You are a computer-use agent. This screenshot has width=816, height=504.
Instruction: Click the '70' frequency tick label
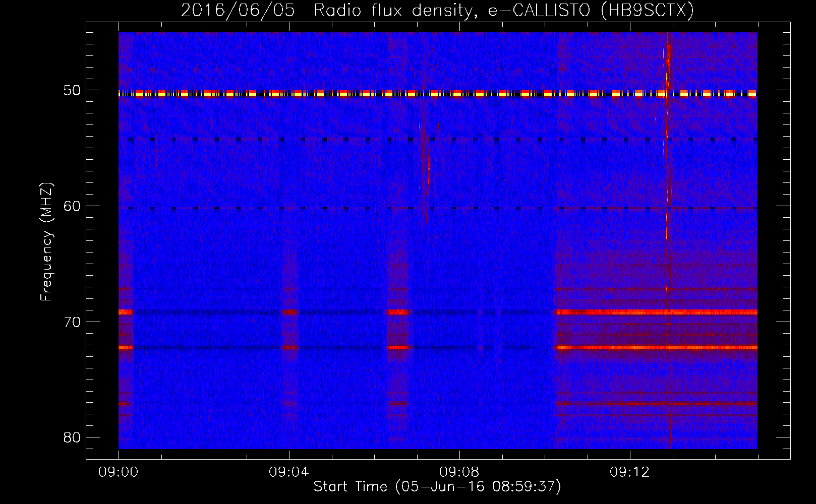[72, 322]
